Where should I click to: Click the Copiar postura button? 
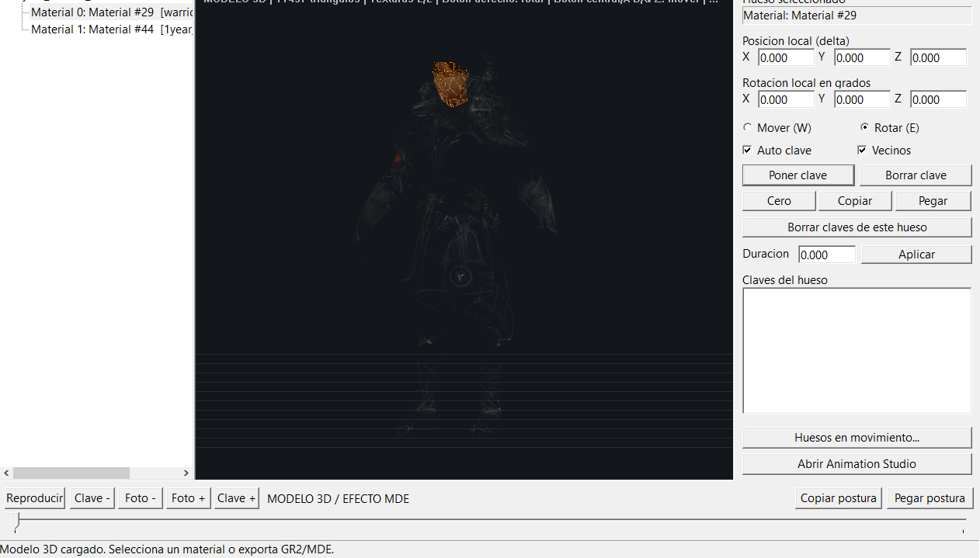839,498
